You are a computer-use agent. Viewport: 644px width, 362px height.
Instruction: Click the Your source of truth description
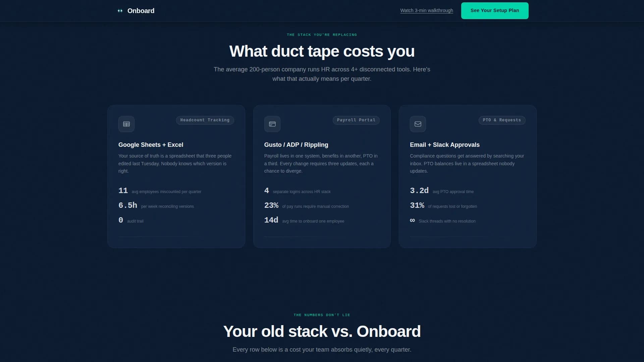[x=175, y=164]
